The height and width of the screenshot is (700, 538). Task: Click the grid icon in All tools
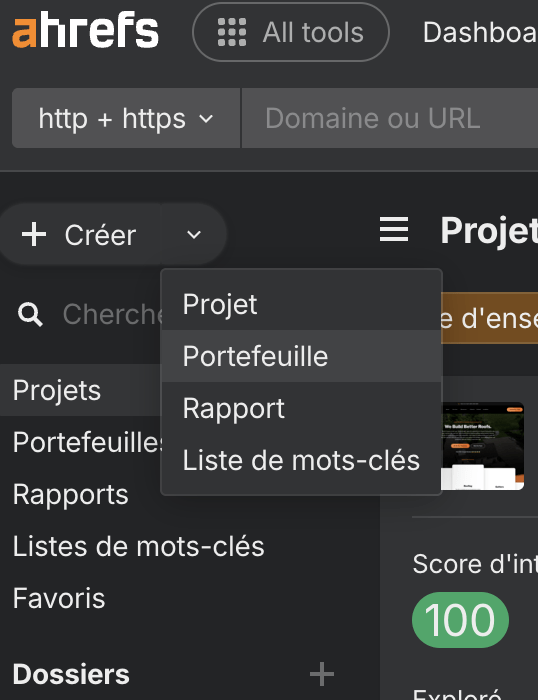click(x=232, y=32)
